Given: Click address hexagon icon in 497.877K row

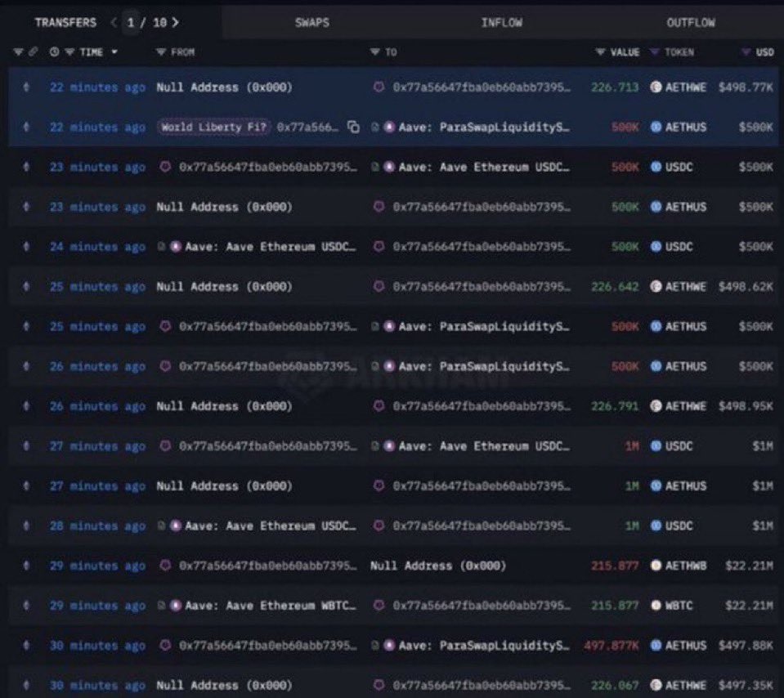Looking at the screenshot, I should tap(165, 646).
